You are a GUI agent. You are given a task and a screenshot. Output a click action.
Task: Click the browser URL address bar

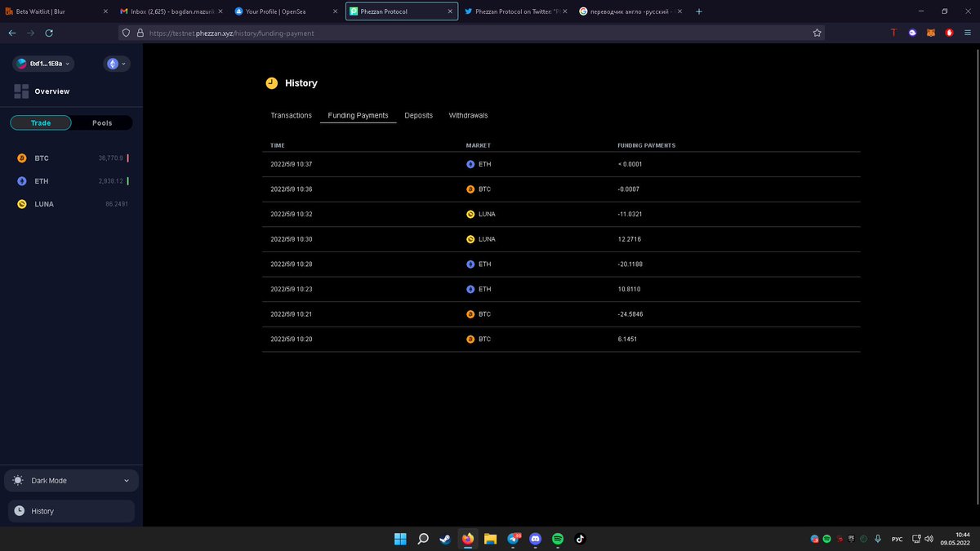click(471, 33)
